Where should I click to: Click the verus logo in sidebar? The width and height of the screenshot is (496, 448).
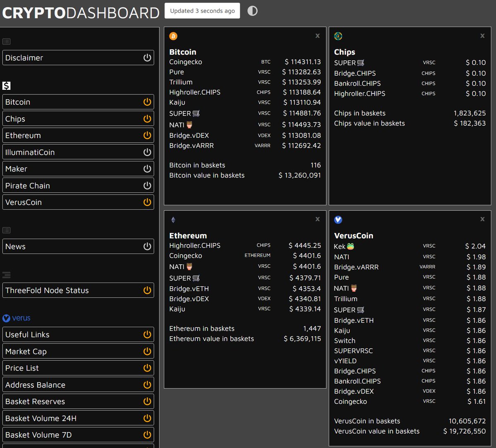[17, 318]
